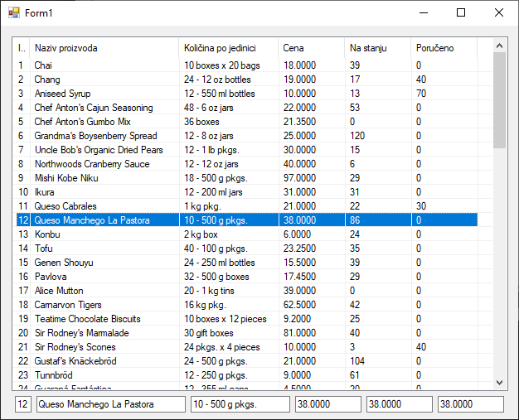Viewport: 519px width, 420px height.
Task: Click the vertical scrollbar thumb
Action: click(499, 99)
